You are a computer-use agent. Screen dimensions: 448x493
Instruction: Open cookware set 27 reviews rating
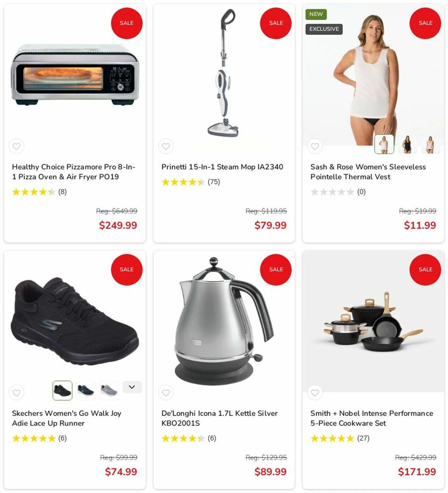click(x=340, y=438)
